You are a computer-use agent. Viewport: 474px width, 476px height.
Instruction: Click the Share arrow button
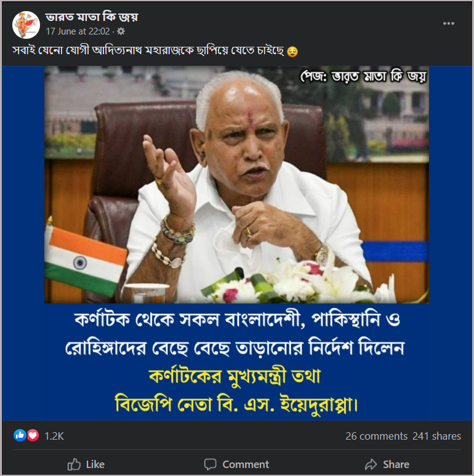387,464
